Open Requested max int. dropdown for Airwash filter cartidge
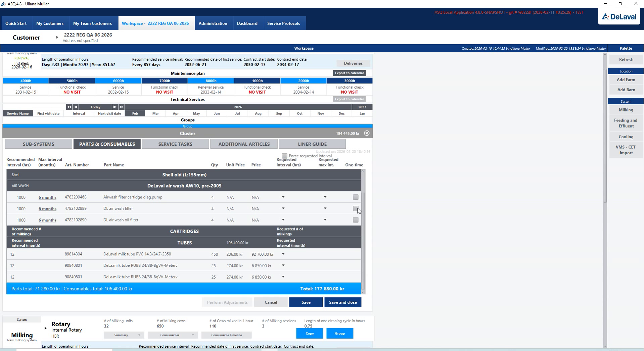 (325, 197)
